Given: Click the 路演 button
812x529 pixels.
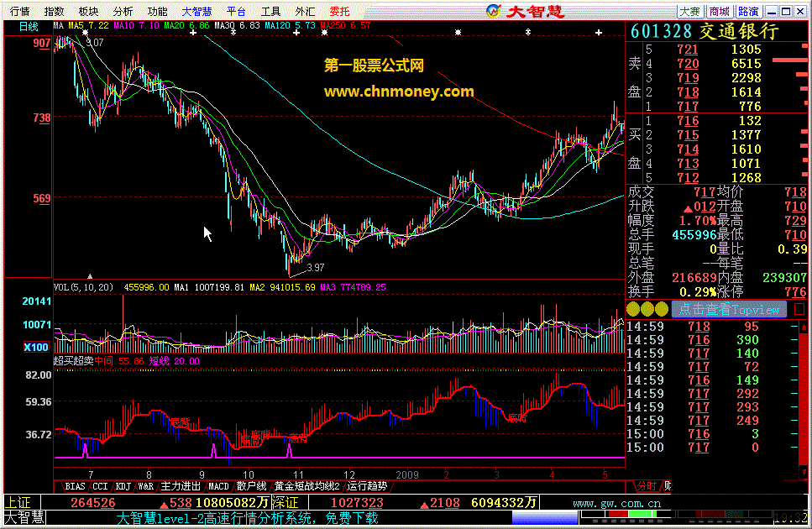Looking at the screenshot, I should click(748, 12).
